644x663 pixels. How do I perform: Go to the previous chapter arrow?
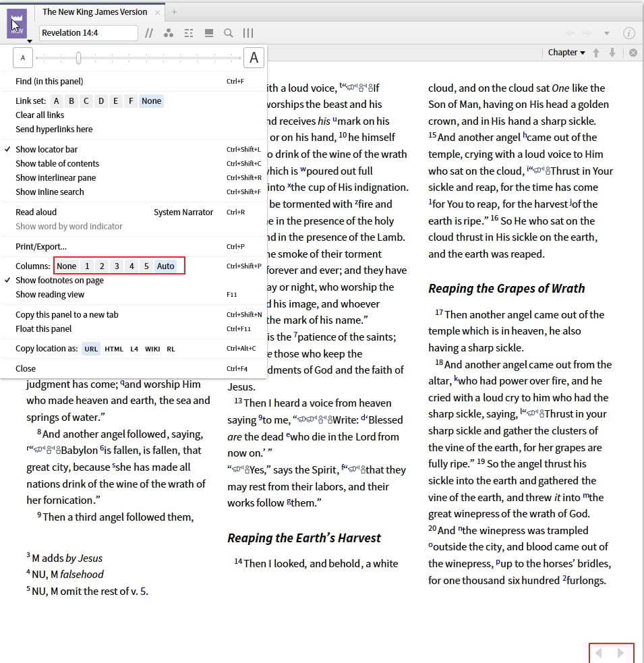(x=596, y=53)
